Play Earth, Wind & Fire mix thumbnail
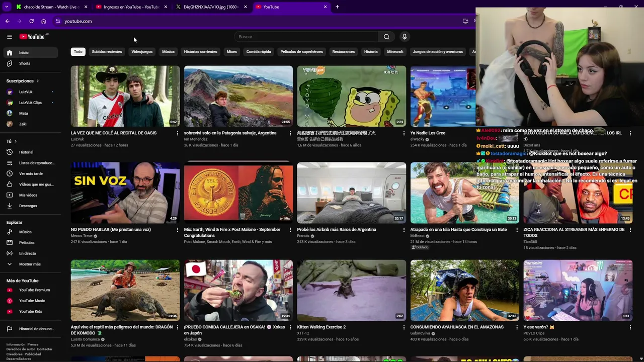The image size is (644, 362). point(238,193)
